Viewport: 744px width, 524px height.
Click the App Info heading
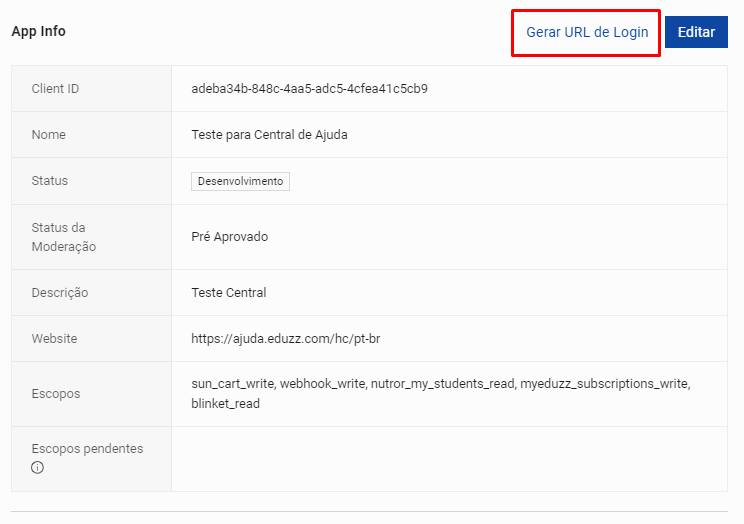click(x=38, y=31)
